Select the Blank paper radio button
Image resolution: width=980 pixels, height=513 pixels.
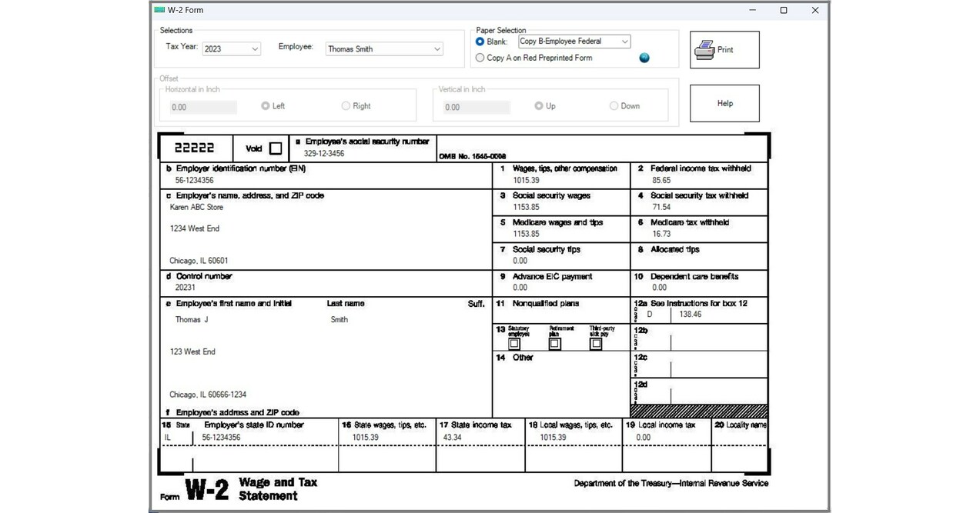[x=479, y=42]
